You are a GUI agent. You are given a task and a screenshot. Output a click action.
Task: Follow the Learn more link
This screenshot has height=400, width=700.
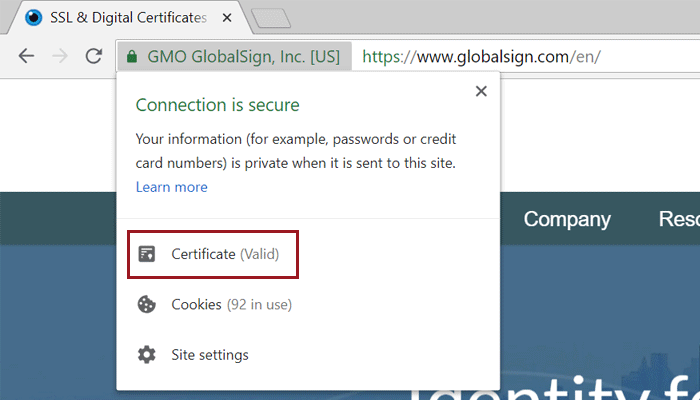coord(172,187)
